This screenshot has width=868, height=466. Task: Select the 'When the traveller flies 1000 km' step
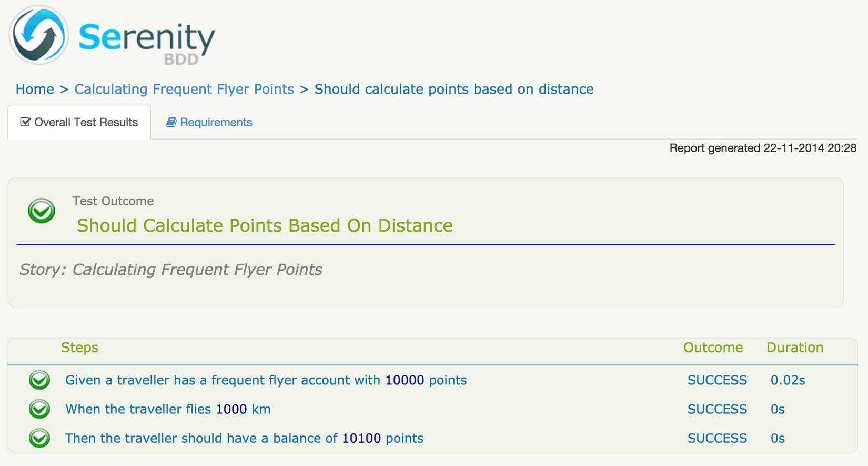[x=168, y=409]
